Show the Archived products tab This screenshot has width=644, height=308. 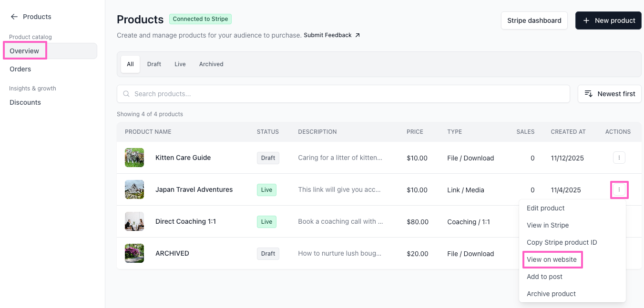click(x=211, y=64)
